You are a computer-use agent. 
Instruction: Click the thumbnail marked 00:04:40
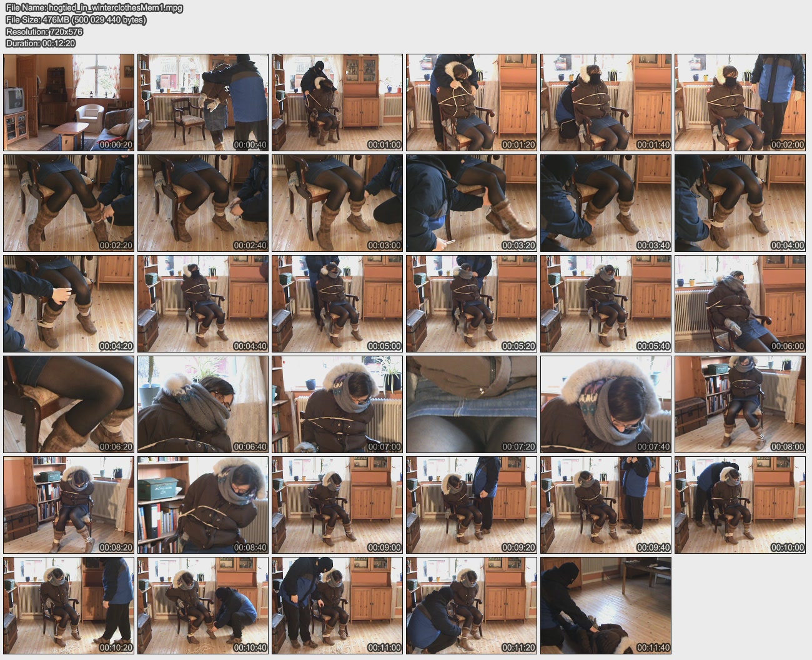(203, 304)
